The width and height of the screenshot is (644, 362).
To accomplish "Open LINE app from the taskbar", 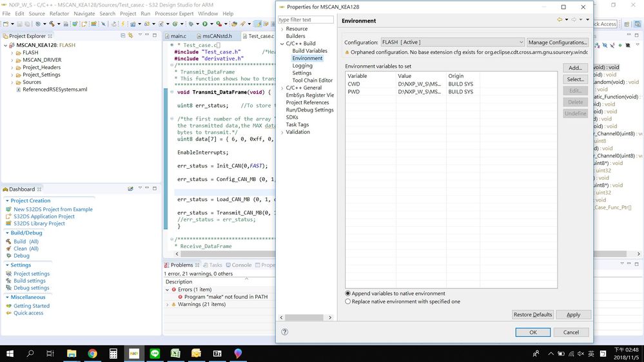I will click(155, 354).
